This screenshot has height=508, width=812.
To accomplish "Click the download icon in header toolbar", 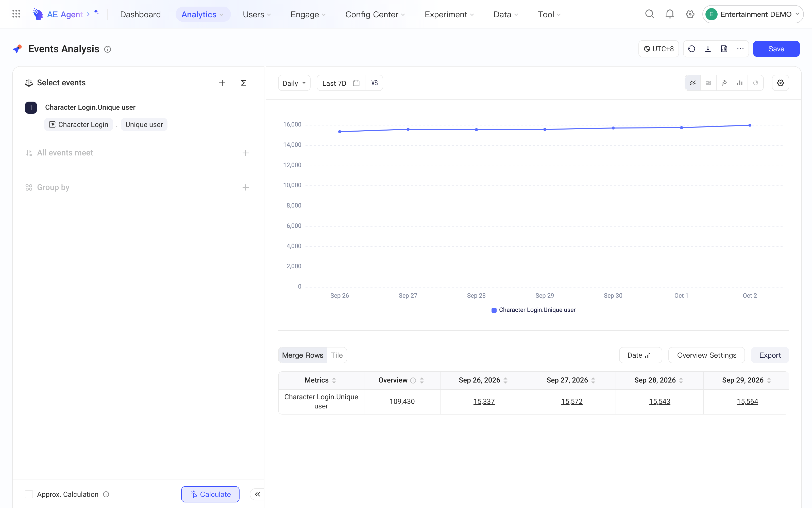I will [708, 49].
